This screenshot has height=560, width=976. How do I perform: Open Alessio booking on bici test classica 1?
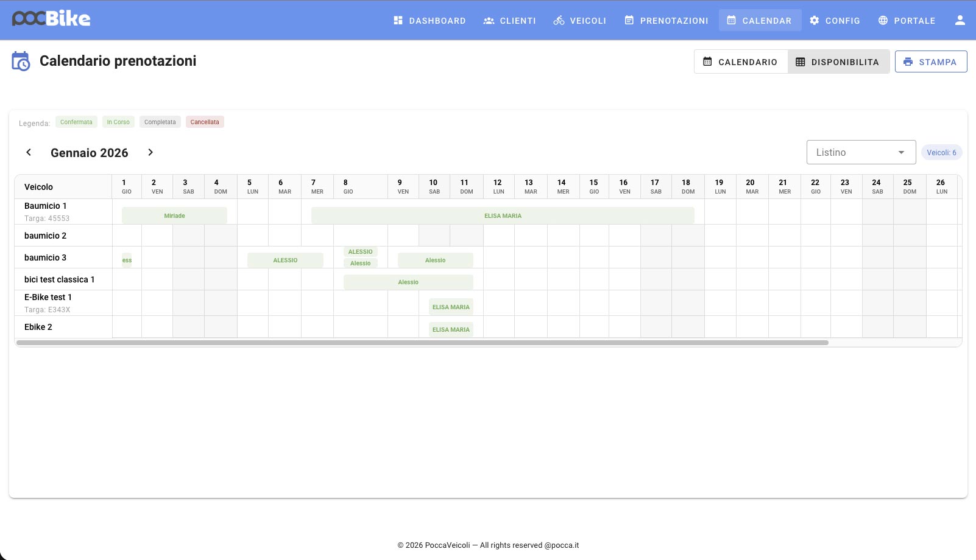coord(408,282)
